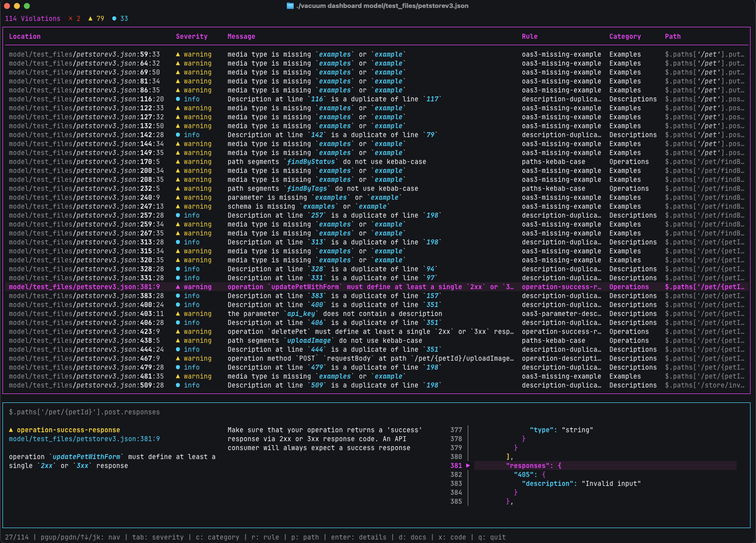Click the 'q: quit' shortcut hint
The height and width of the screenshot is (543, 756).
(492, 538)
